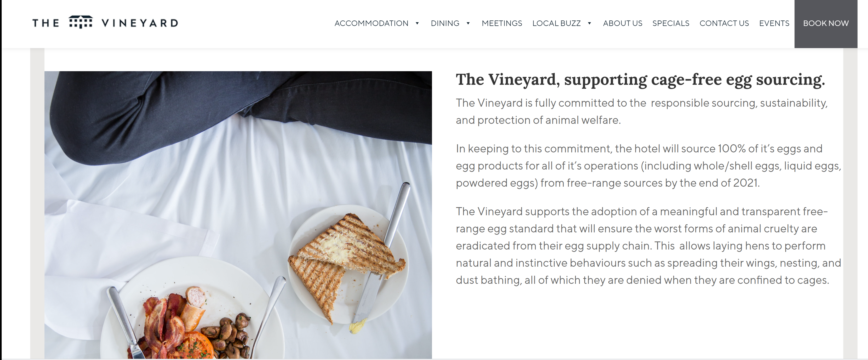Image resolution: width=868 pixels, height=360 pixels.
Task: Open the Events link
Action: click(x=774, y=23)
